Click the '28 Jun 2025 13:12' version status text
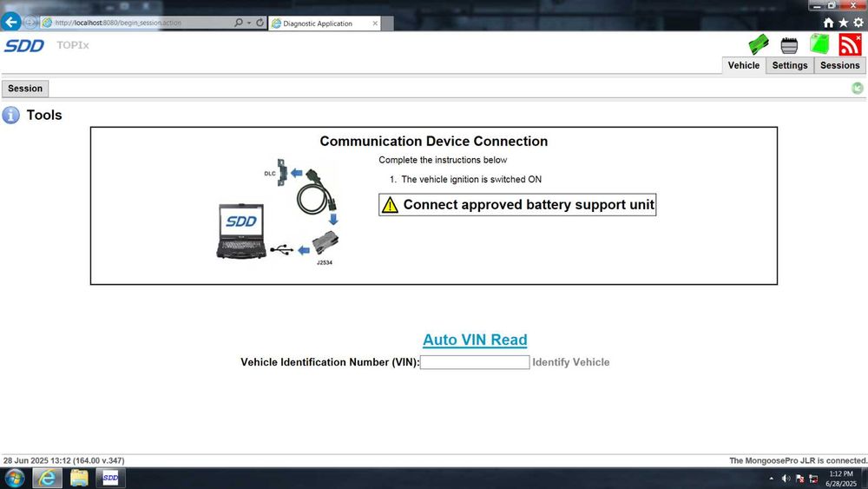The width and height of the screenshot is (868, 489). point(63,460)
